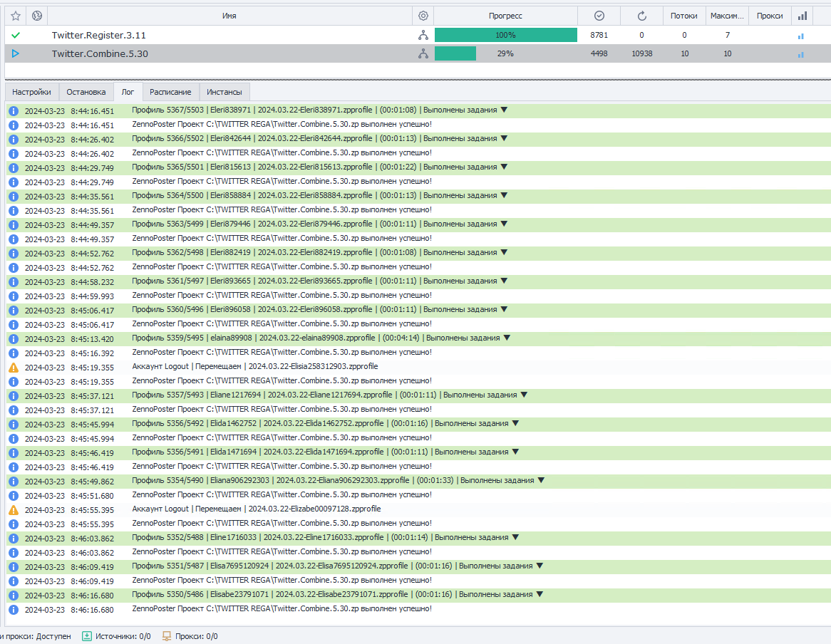Sort by the Имя column header
This screenshot has width=831, height=644.
point(229,16)
